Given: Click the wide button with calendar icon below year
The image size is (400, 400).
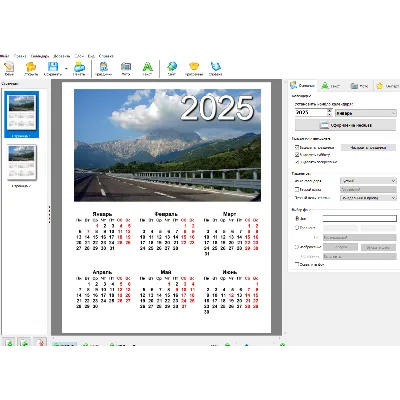Looking at the screenshot, I should [346, 125].
